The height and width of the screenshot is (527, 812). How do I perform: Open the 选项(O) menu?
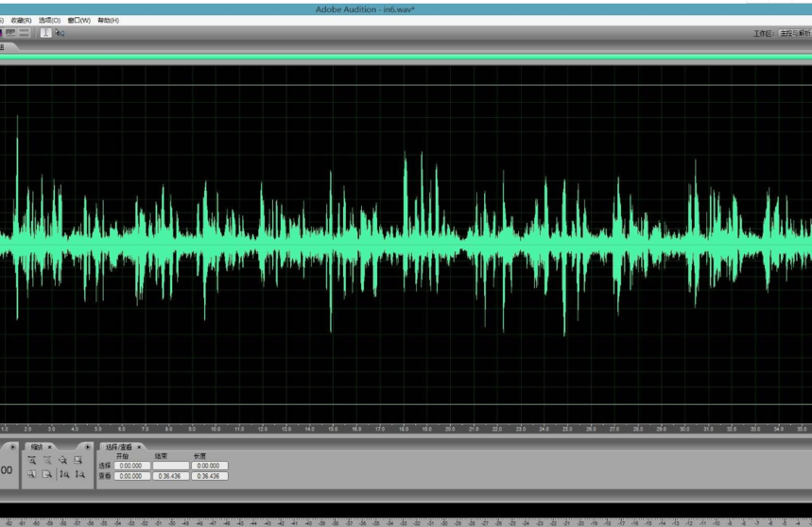tap(49, 20)
